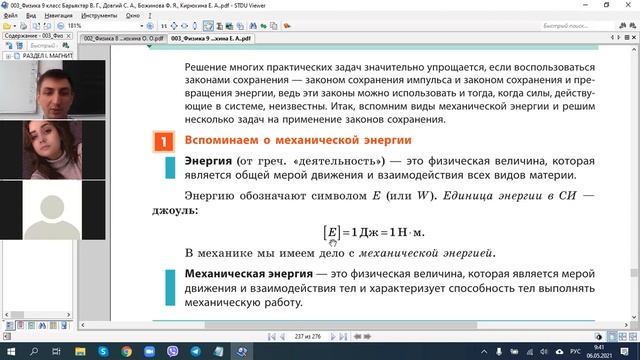
Task: Switch to the 003_Физика 9 pdf tab
Action: coord(211,38)
